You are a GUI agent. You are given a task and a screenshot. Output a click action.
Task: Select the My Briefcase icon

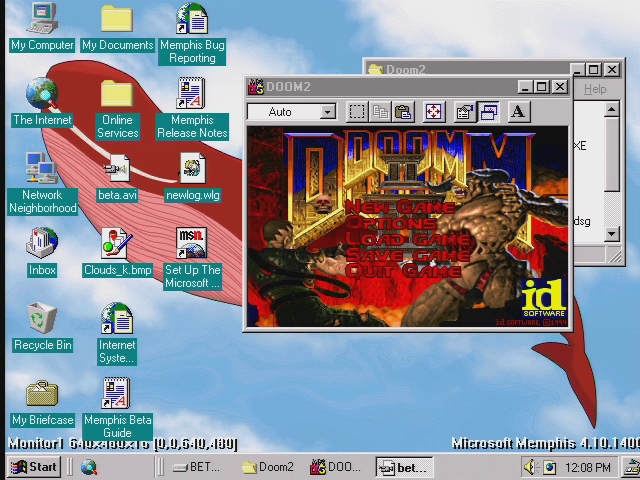(x=42, y=402)
